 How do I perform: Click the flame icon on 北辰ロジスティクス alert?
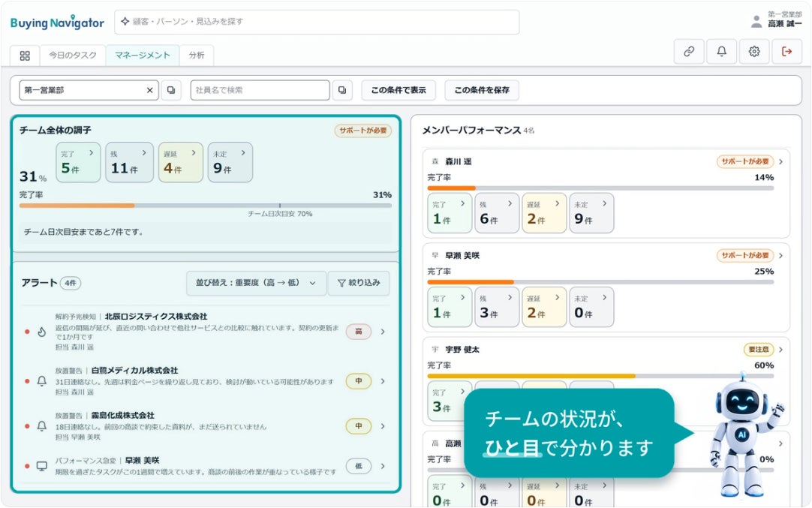(x=42, y=332)
